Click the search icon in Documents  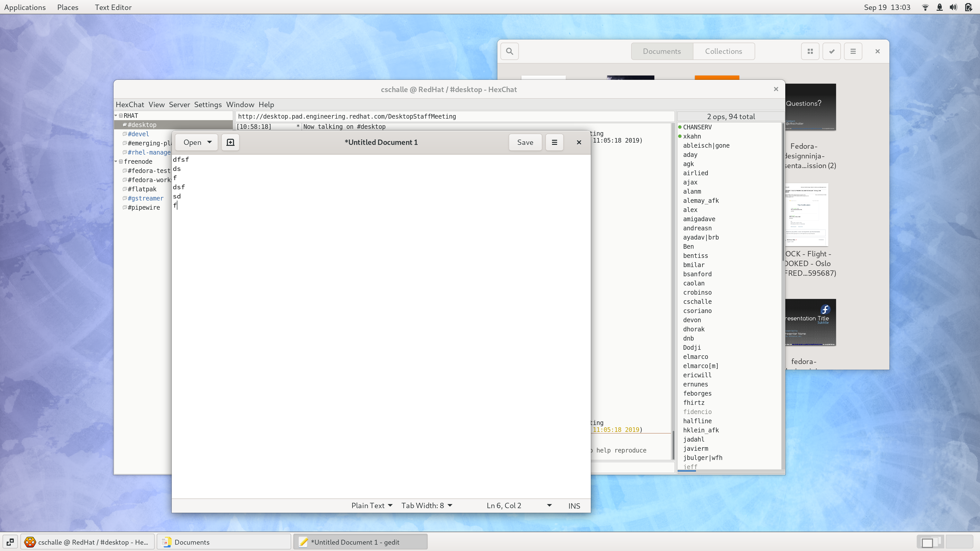(x=509, y=51)
